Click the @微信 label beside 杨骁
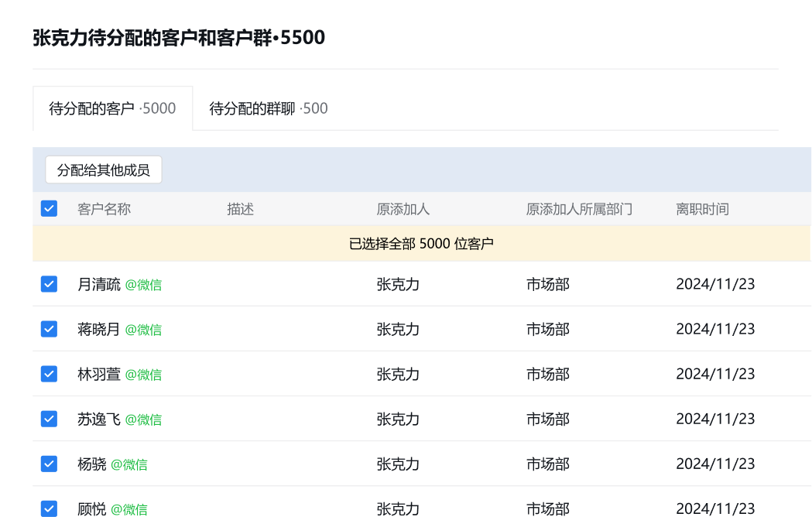This screenshot has height=517, width=812. (x=128, y=464)
